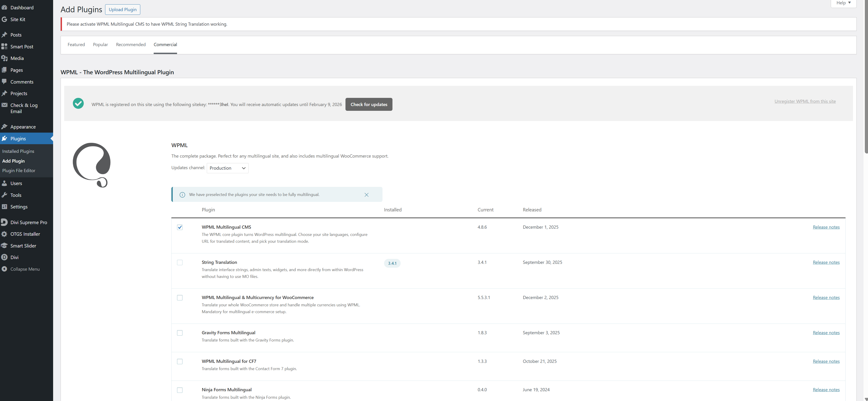This screenshot has height=401, width=868.
Task: Open the Updates channel Production dropdown
Action: click(227, 168)
